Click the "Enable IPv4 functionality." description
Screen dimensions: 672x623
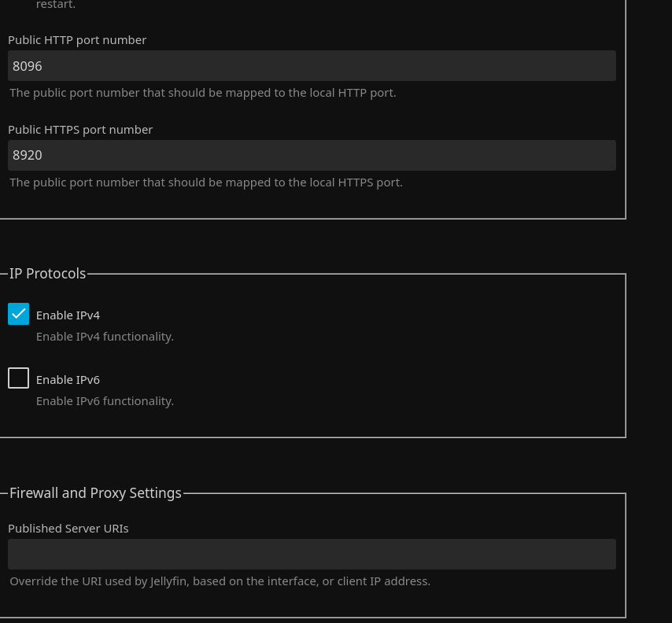(x=105, y=337)
